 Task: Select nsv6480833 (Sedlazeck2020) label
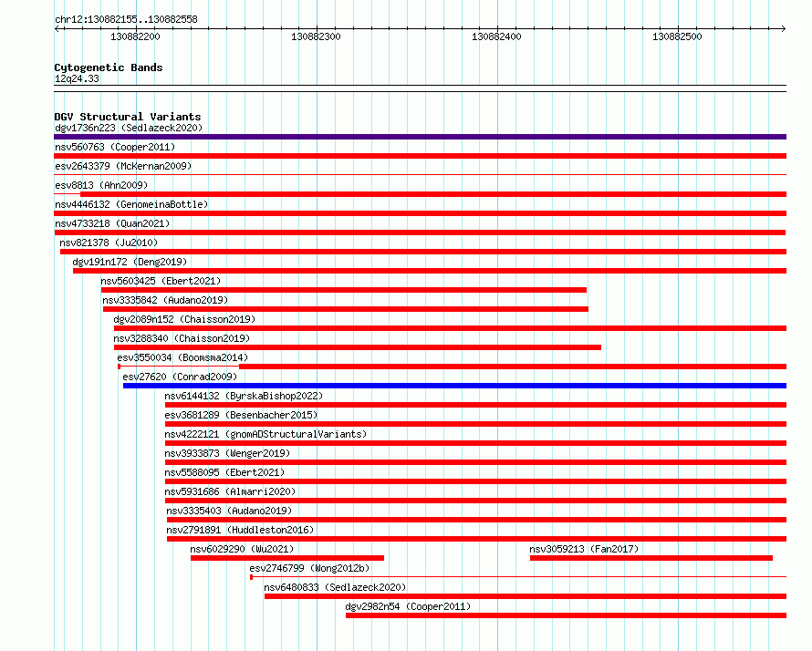[x=335, y=587]
